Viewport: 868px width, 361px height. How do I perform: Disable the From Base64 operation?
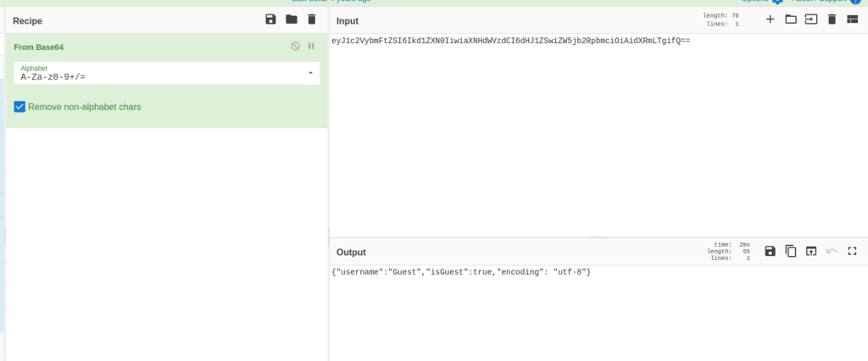click(x=295, y=47)
